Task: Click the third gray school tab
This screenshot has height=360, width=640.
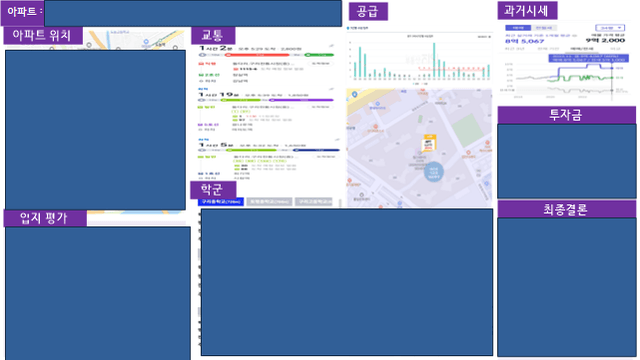Action: [x=314, y=202]
